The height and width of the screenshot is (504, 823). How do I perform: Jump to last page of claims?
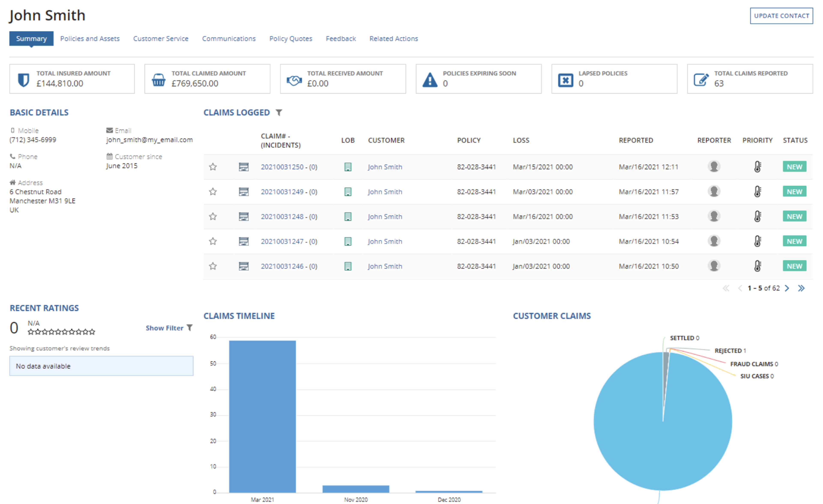pos(801,288)
